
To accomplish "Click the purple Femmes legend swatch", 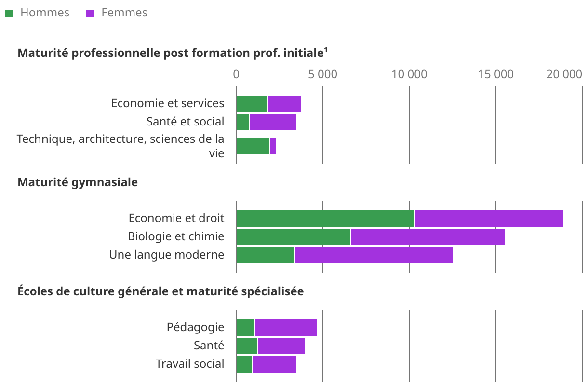I will [x=89, y=14].
